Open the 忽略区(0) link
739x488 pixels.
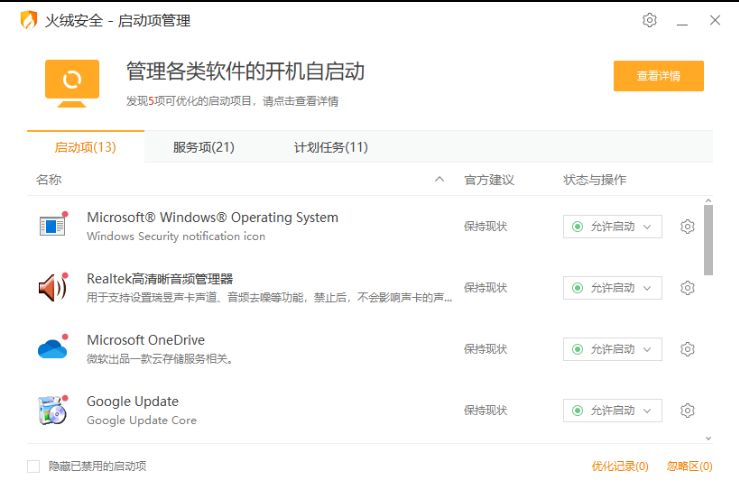coord(689,466)
